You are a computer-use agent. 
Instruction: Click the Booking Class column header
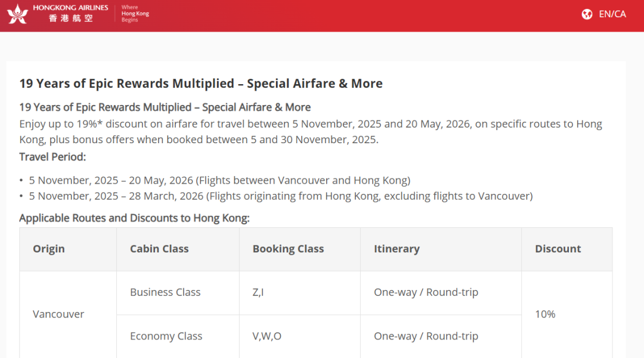coord(288,249)
